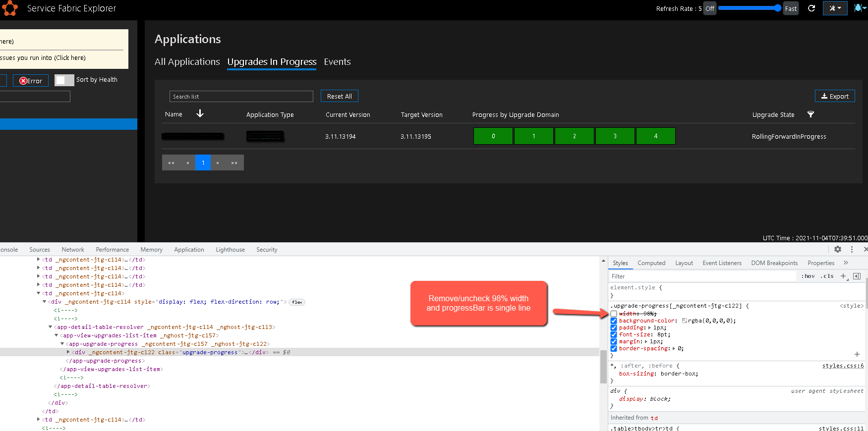Click the Service Fabric Explorer logo icon
This screenshot has height=431, width=868.
[9, 8]
